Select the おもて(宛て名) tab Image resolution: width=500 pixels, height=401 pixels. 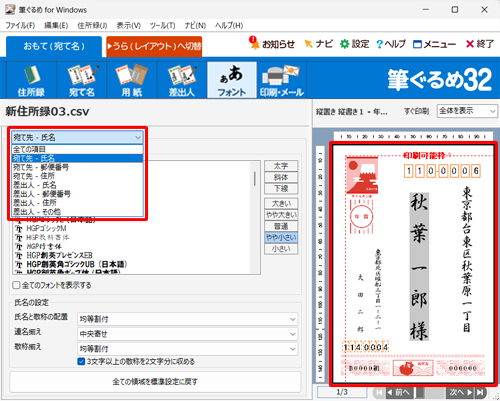tap(54, 46)
